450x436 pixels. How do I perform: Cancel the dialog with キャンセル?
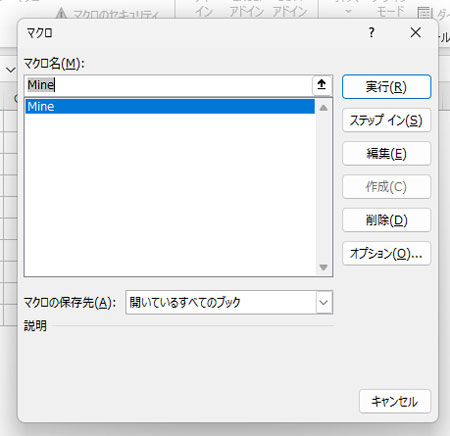click(395, 401)
